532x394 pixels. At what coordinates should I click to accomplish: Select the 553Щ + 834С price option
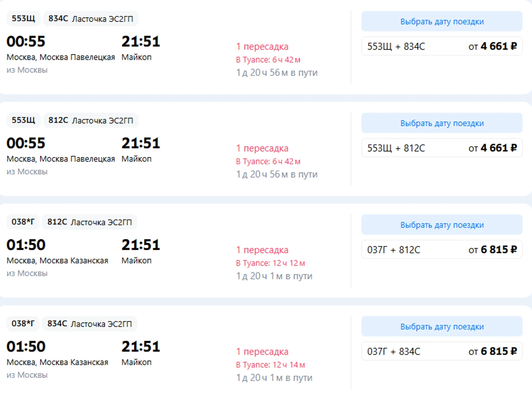(442, 46)
